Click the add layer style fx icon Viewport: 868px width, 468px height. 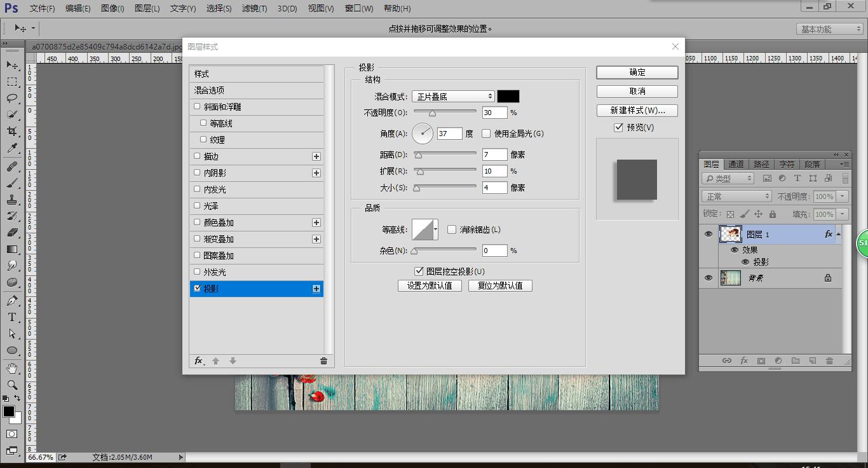744,361
